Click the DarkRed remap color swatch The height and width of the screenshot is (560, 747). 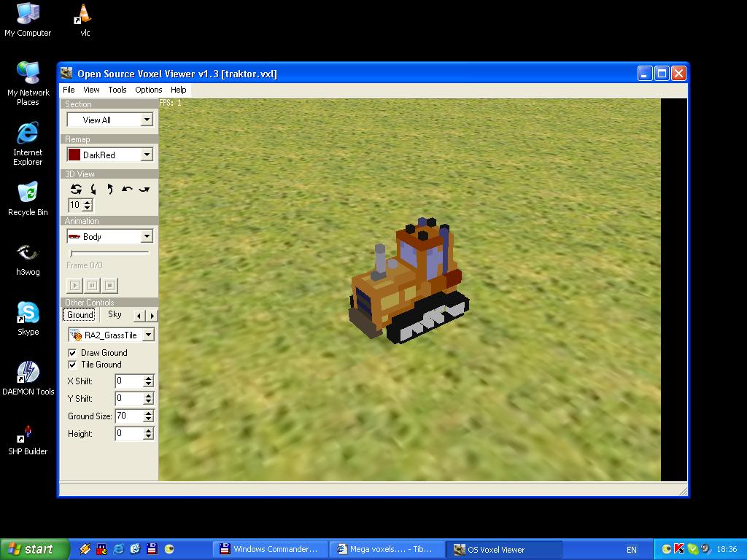pyautogui.click(x=74, y=155)
